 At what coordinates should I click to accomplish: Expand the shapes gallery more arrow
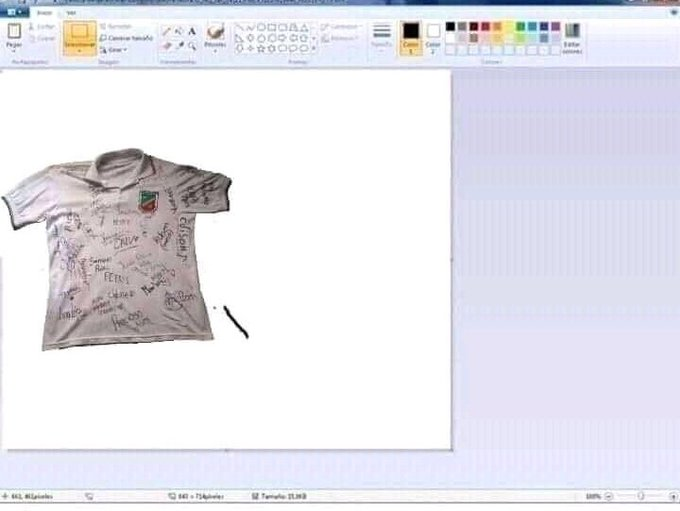(x=314, y=49)
